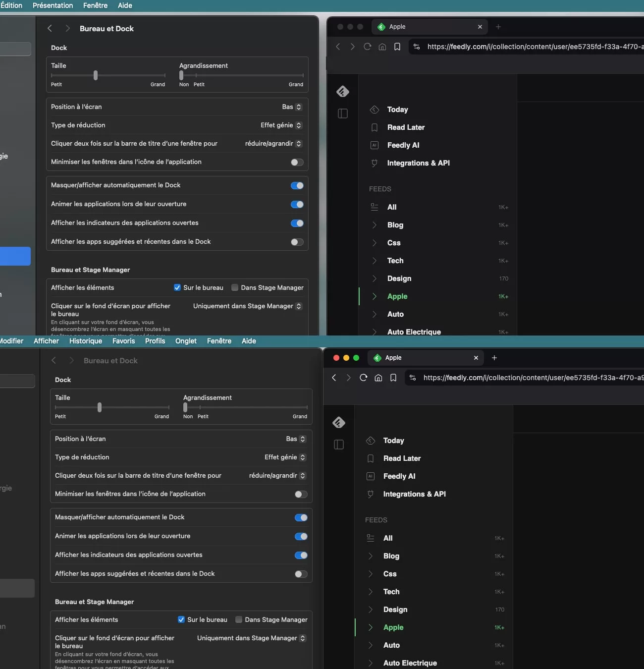Toggle 'Afficher les indicateurs' in upper settings window
644x669 pixels.
pos(297,223)
